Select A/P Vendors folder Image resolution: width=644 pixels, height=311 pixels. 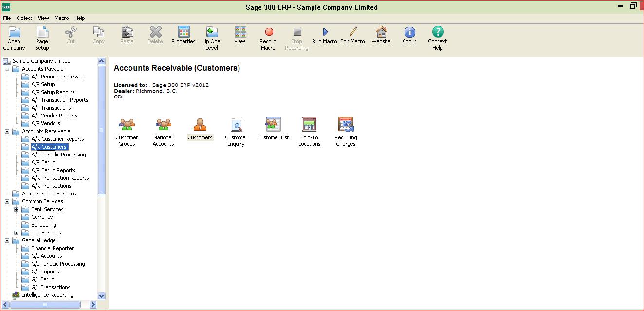pos(46,123)
